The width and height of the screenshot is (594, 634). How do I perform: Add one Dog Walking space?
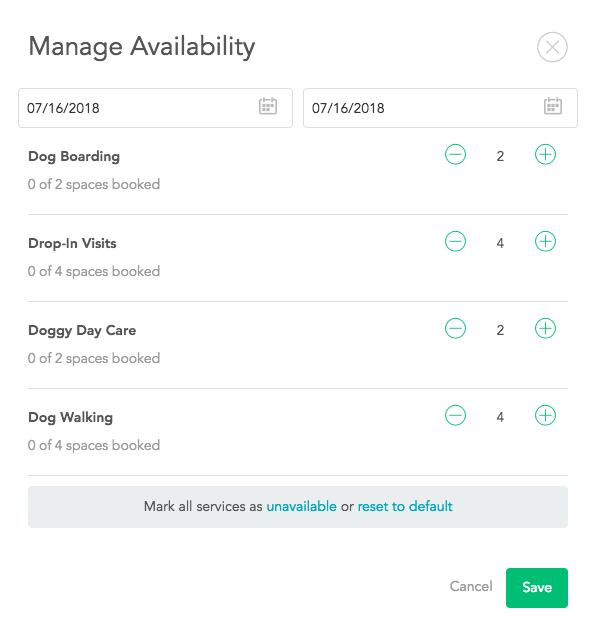click(545, 415)
